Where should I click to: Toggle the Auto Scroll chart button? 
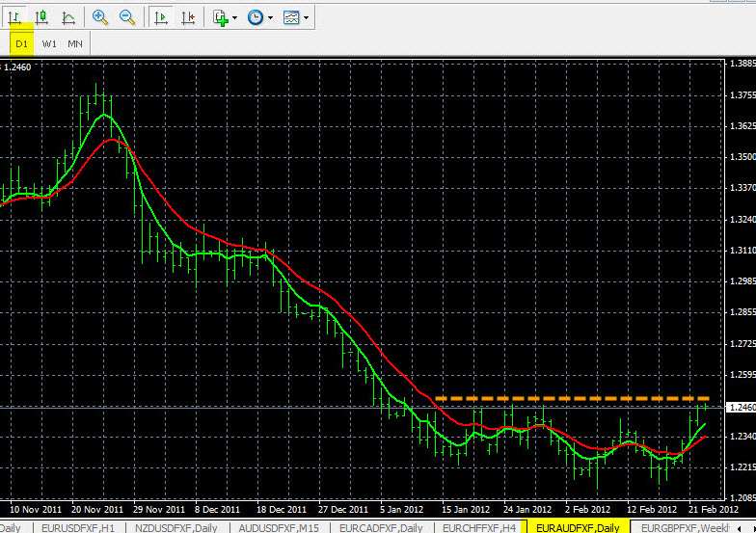pos(161,16)
